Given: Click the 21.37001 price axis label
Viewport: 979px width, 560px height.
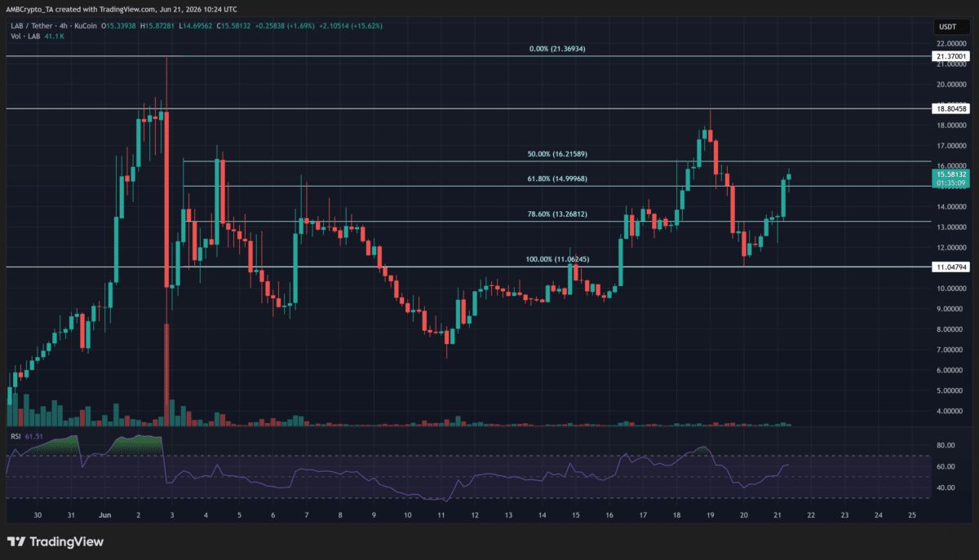Looking at the screenshot, I should click(x=950, y=56).
